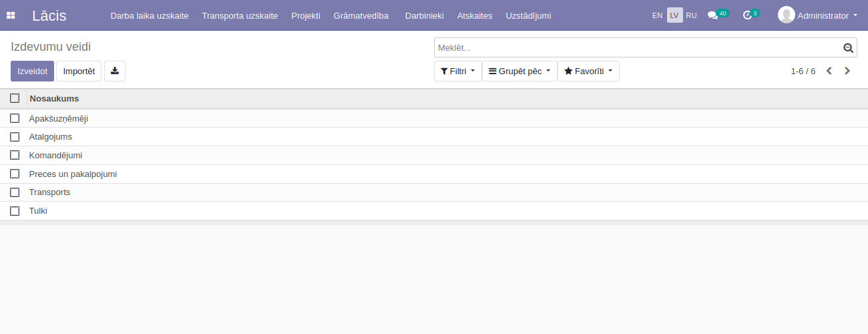Image resolution: width=868 pixels, height=334 pixels.
Task: Go to next page arrow
Action: click(x=847, y=71)
